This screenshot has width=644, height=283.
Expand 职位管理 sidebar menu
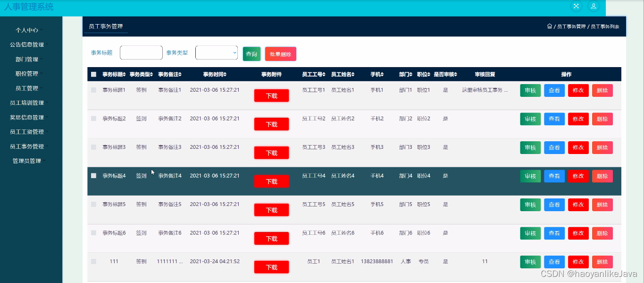(29, 74)
